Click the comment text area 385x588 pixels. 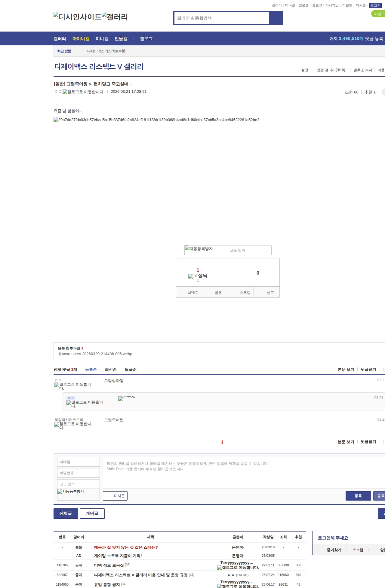click(x=244, y=473)
